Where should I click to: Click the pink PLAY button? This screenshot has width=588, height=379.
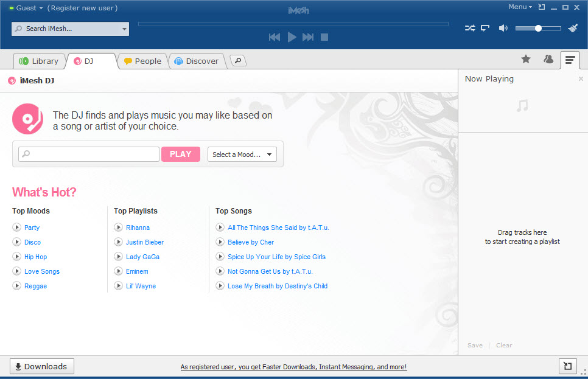point(181,154)
